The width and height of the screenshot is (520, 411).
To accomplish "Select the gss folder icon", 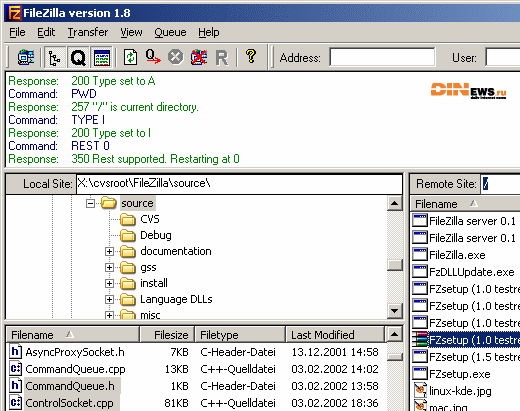I will tap(128, 267).
